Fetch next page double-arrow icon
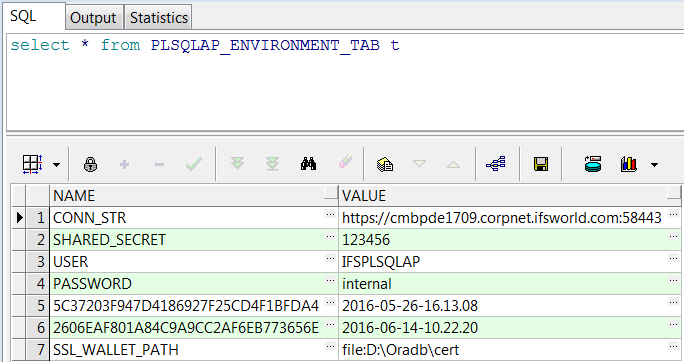Screen dimensions: 684x362 point(237,164)
